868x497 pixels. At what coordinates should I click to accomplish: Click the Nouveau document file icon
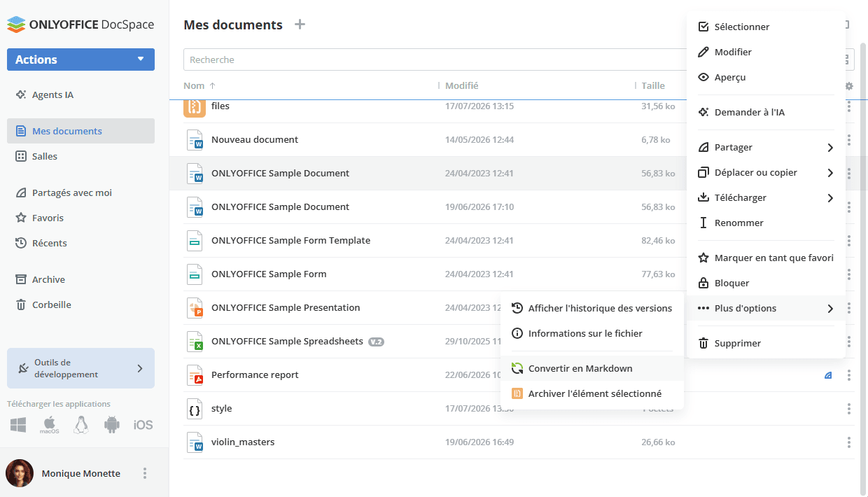coord(195,140)
